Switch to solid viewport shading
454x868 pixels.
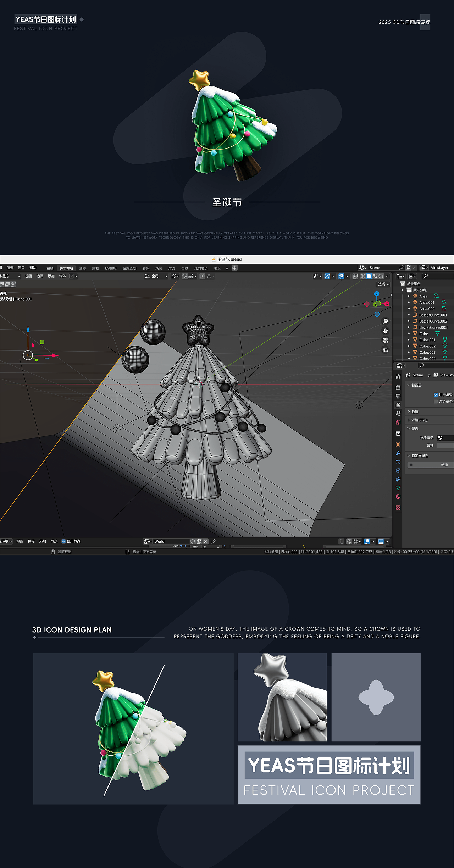pos(369,276)
